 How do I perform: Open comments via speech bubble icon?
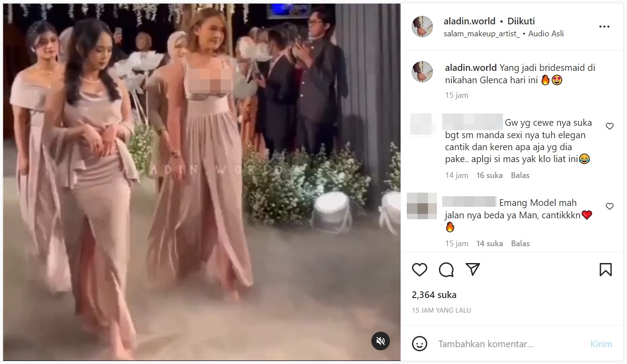point(446,270)
